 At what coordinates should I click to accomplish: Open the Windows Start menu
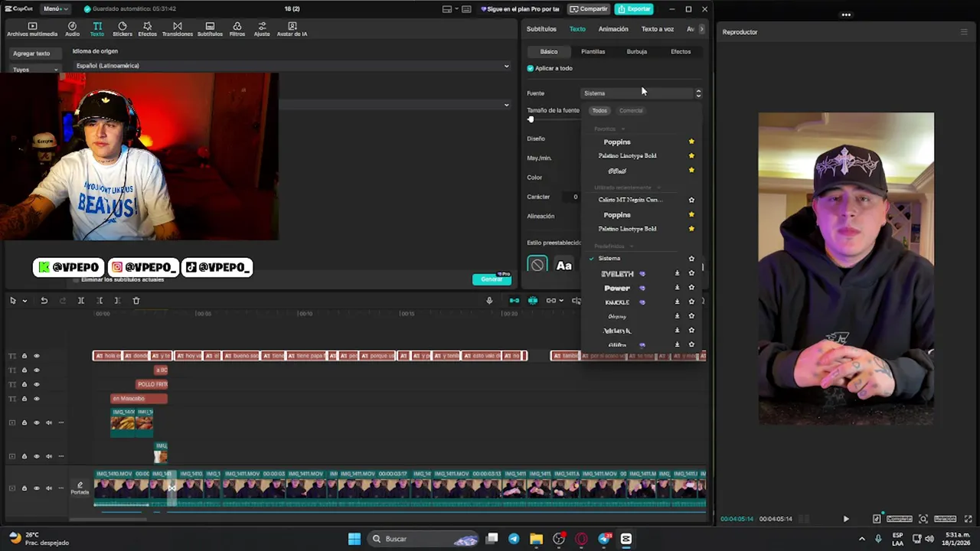(x=354, y=539)
